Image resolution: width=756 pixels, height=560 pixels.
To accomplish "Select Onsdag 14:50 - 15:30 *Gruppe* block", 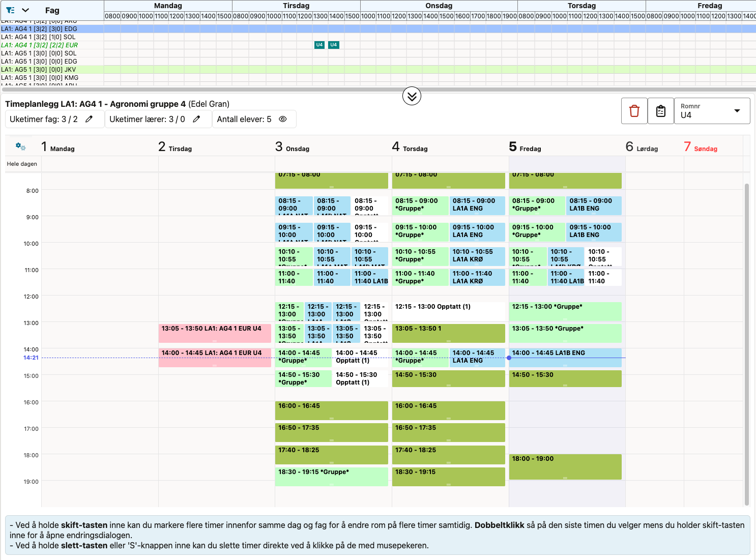I will tap(303, 379).
